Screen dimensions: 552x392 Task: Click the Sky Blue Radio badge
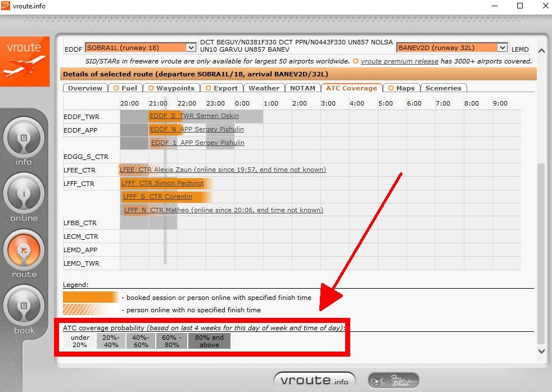tap(393, 380)
